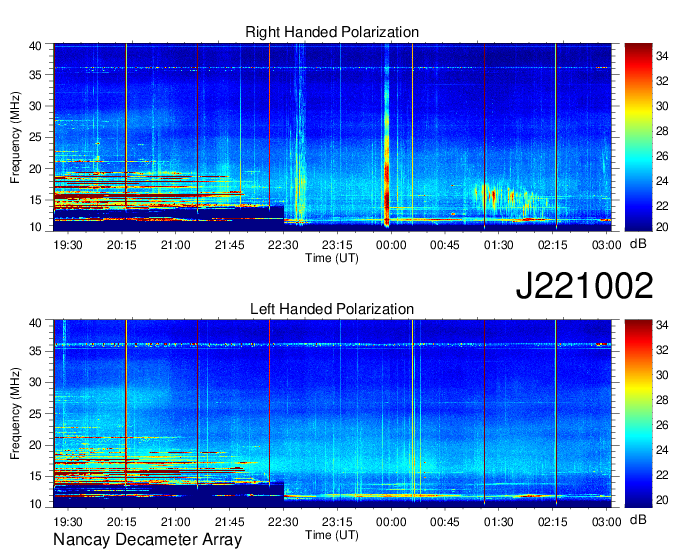Click the 03:00 tick label of left-handed plot
This screenshot has width=680, height=552.
point(607,522)
